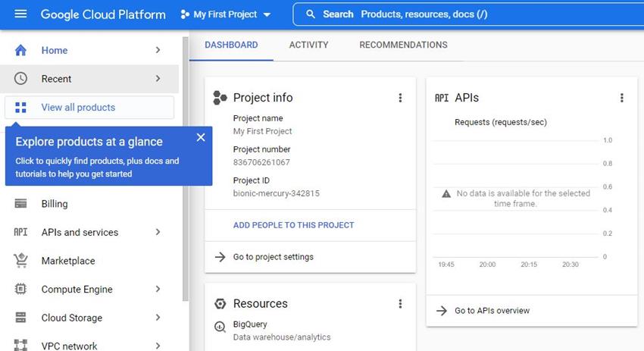Screen dimensions: 644x351
Task: Click the Compute Engine chip icon
Action: click(x=20, y=289)
